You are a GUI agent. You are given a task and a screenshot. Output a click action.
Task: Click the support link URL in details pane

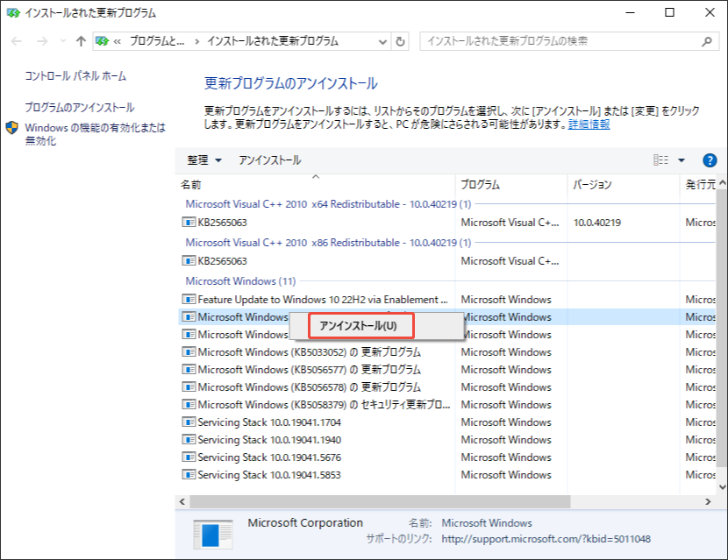tap(546, 539)
